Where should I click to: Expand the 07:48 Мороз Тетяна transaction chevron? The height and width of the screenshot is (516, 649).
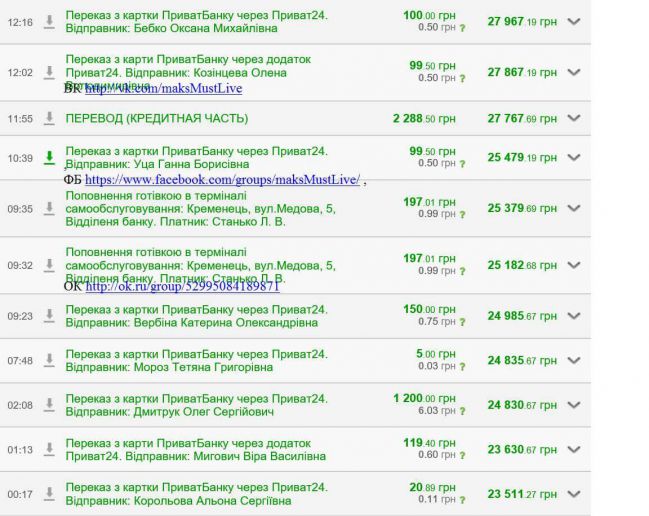[x=574, y=361]
